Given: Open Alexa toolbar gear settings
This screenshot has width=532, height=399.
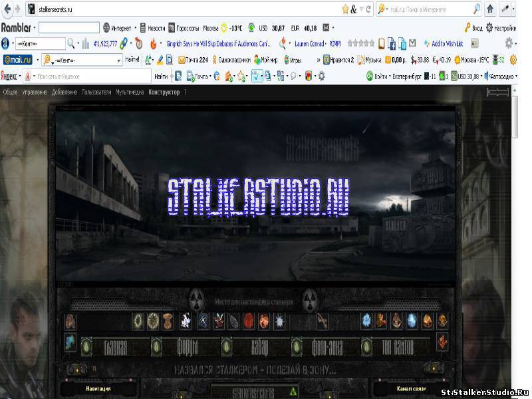Looking at the screenshot, I should (x=509, y=43).
